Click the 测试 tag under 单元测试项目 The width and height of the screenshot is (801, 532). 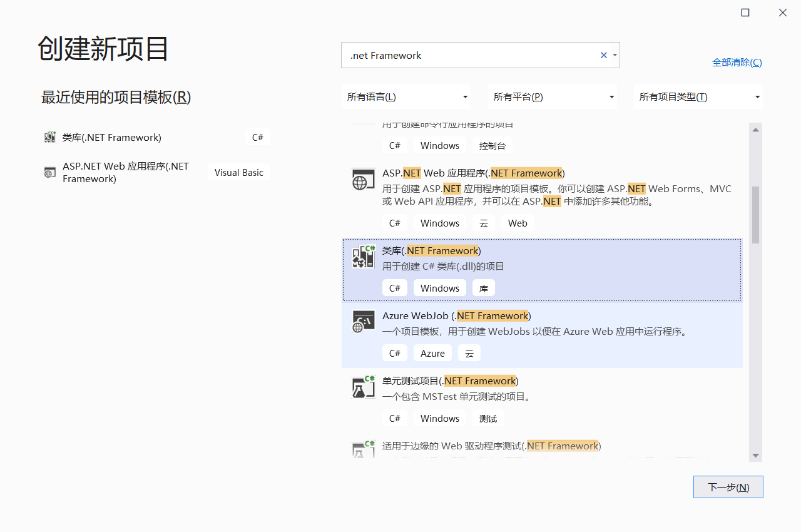click(x=488, y=418)
